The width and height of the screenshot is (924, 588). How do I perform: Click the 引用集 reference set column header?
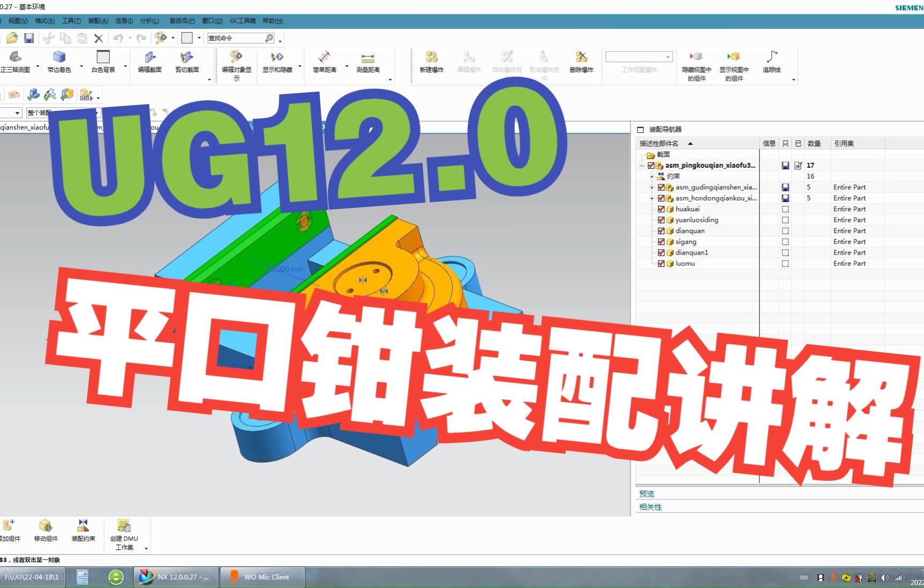(x=857, y=144)
